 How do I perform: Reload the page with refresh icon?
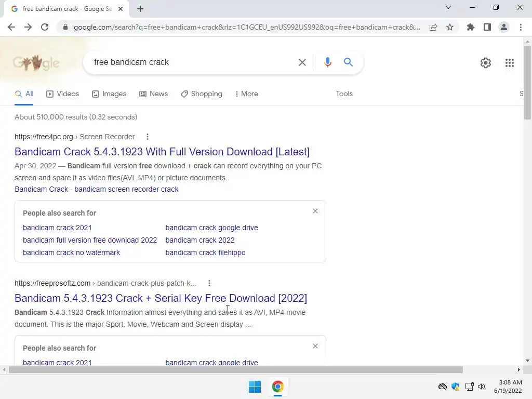tap(45, 27)
